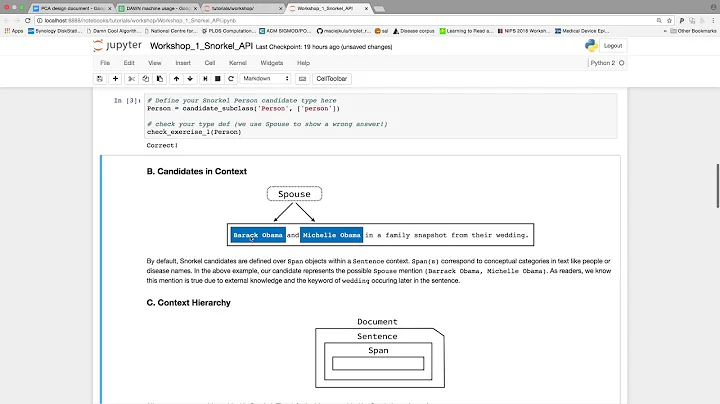Open the Apps bookmarks shortcut
This screenshot has width=720, height=404.
tap(14, 31)
